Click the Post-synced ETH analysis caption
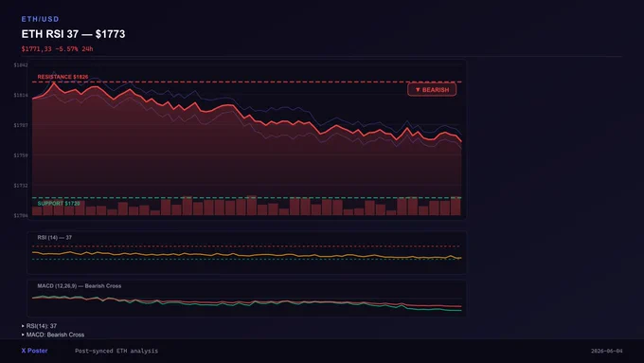This screenshot has width=644, height=363. [x=116, y=351]
